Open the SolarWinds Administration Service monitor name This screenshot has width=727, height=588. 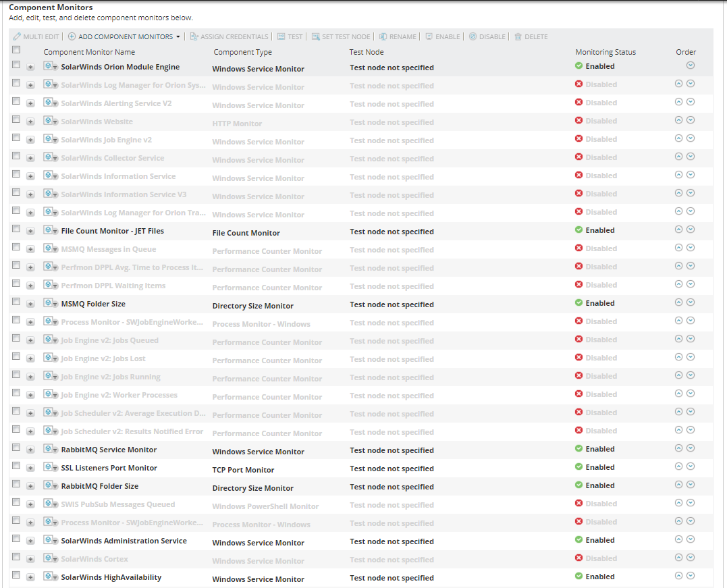point(124,541)
